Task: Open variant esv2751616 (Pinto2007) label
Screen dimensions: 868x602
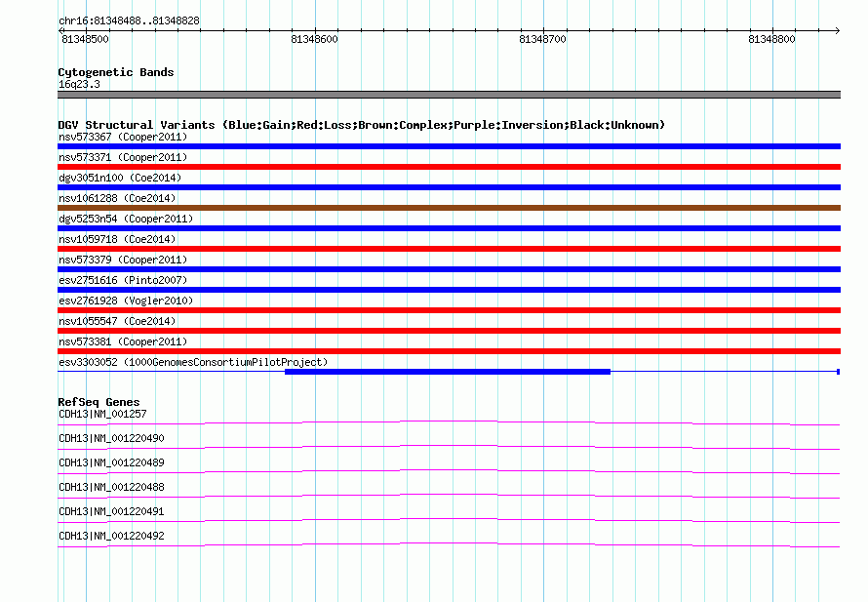Action: 123,280
